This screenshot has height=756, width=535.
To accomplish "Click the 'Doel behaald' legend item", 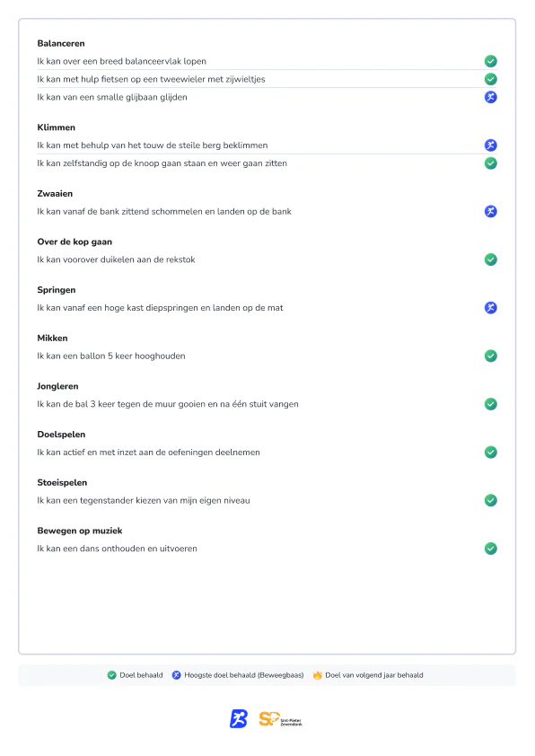I will [135, 675].
